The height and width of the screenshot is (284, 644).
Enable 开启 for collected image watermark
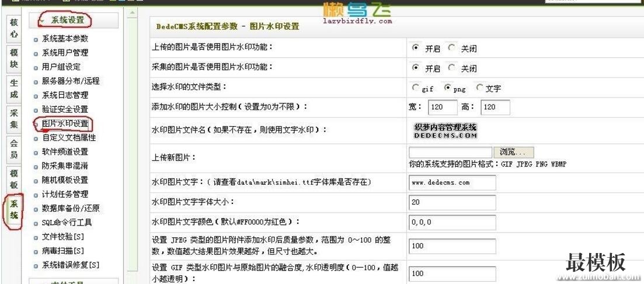pos(416,67)
